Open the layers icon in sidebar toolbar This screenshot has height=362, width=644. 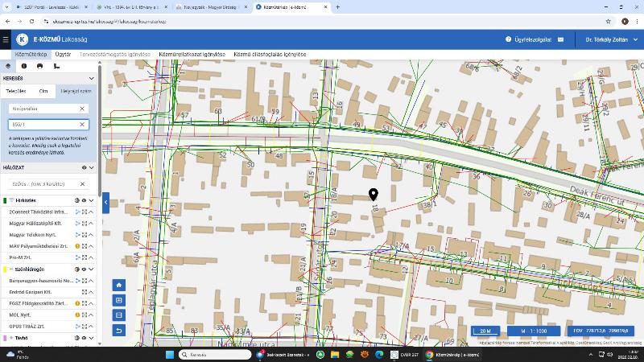(8, 66)
